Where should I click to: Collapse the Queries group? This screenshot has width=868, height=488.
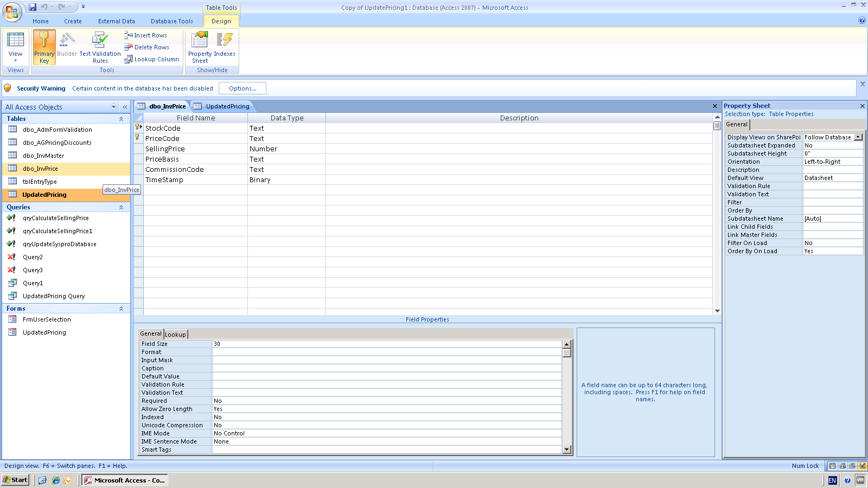coord(121,207)
